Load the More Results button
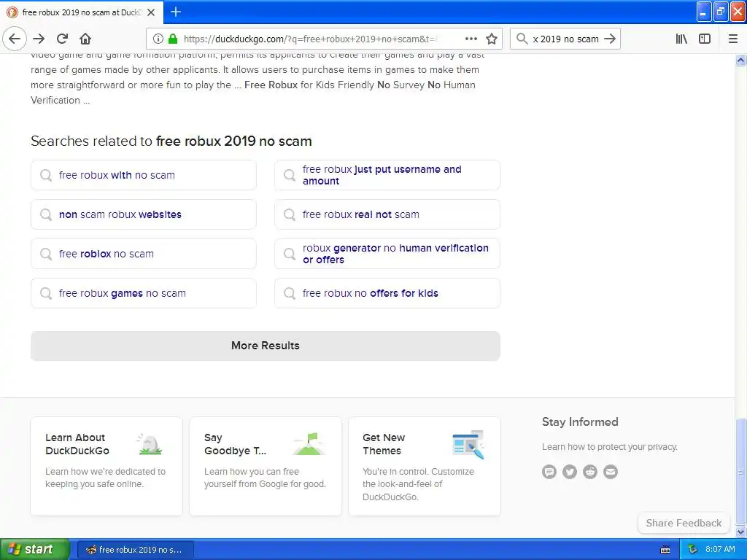 (266, 346)
